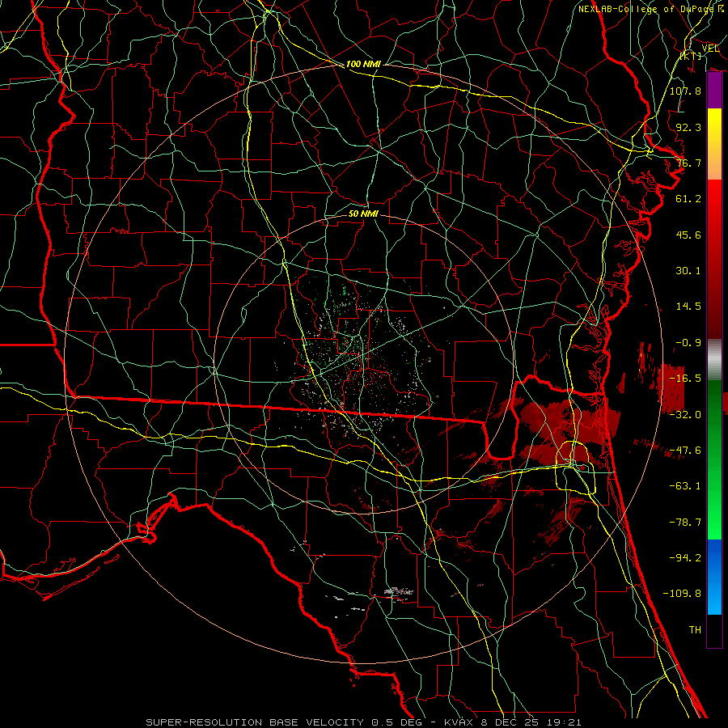Pick the gray near-zero segment of color scale
The height and width of the screenshot is (728, 728).
(x=714, y=360)
